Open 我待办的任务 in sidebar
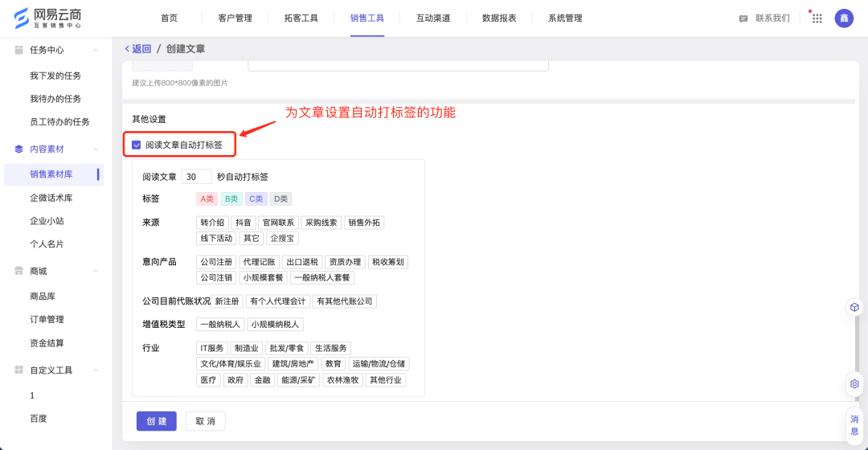 tap(55, 99)
